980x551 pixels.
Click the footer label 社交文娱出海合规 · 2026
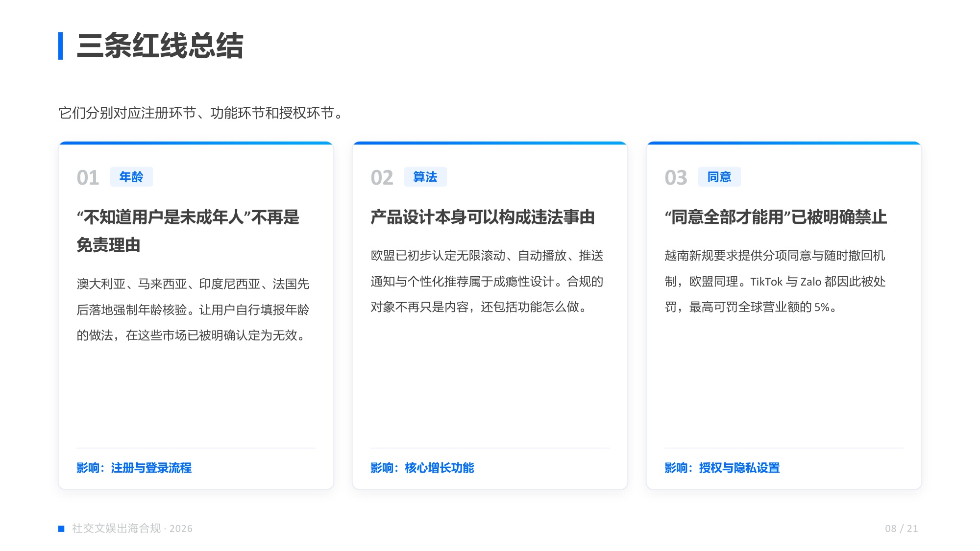pos(132,528)
